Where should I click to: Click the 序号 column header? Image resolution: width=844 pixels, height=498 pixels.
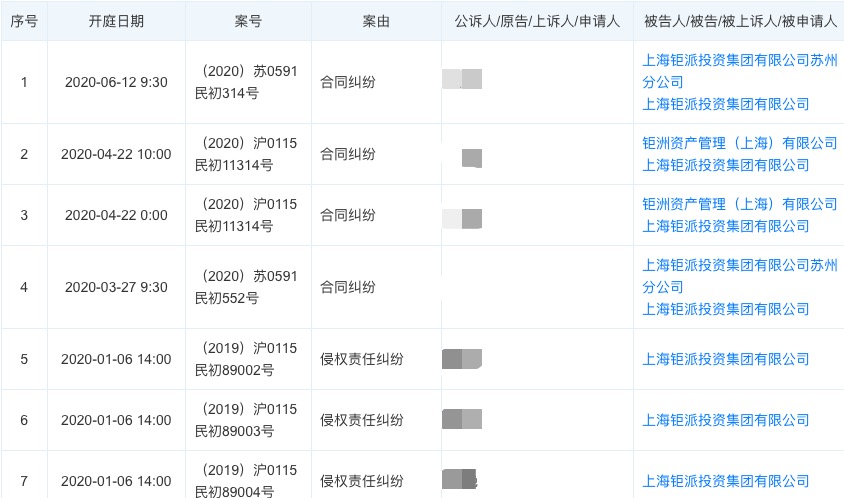(x=24, y=20)
